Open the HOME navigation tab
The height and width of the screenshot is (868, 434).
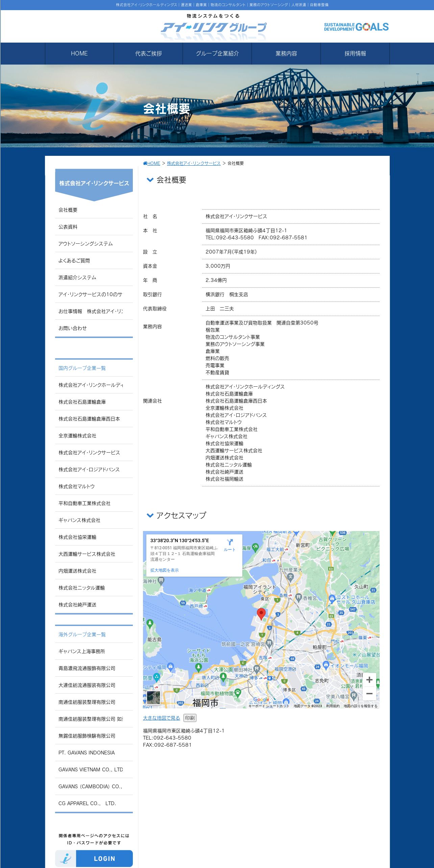point(79,53)
